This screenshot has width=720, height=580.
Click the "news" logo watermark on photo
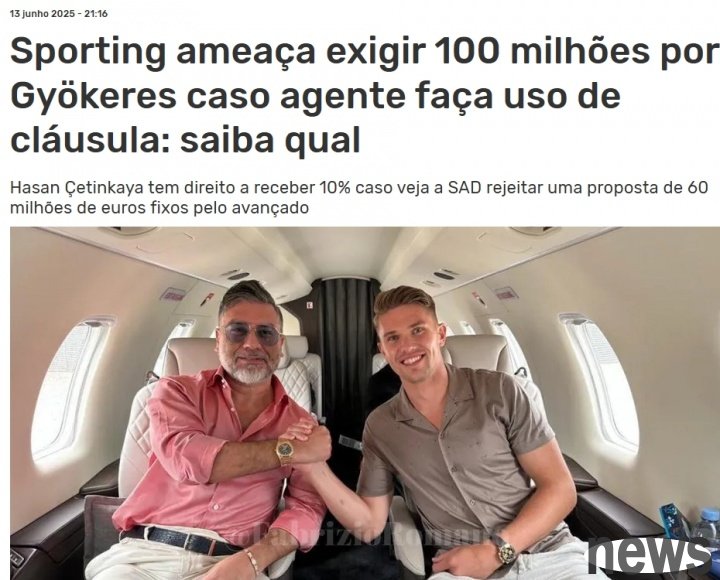point(650,554)
